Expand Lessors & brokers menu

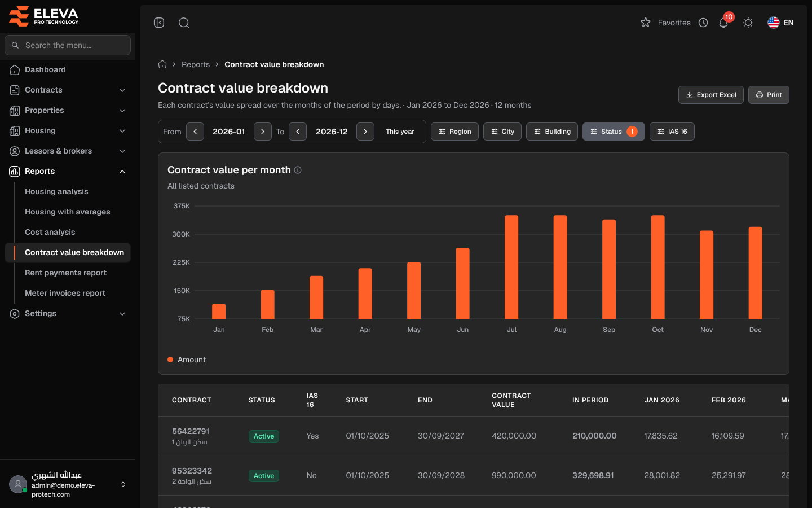tap(68, 151)
